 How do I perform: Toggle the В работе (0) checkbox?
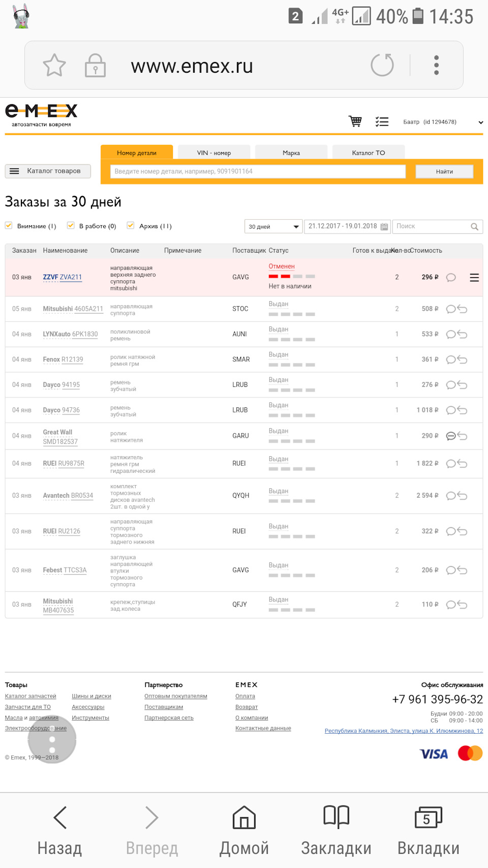coord(71,225)
